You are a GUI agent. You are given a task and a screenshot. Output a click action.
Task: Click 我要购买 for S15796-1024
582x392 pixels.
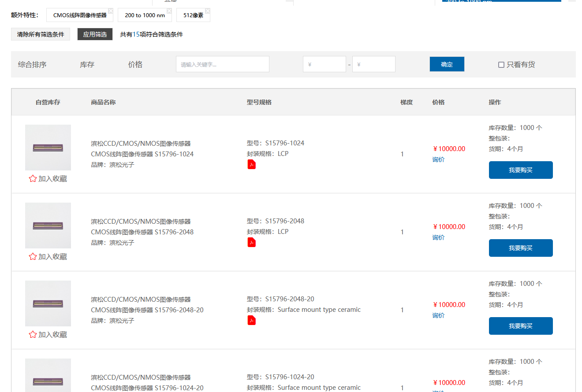[520, 170]
